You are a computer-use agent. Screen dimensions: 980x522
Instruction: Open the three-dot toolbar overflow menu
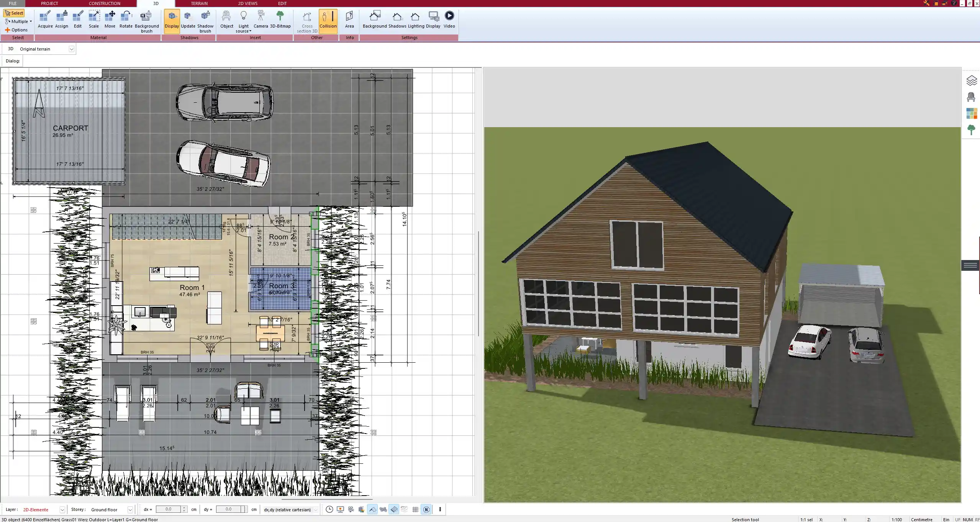(x=440, y=509)
